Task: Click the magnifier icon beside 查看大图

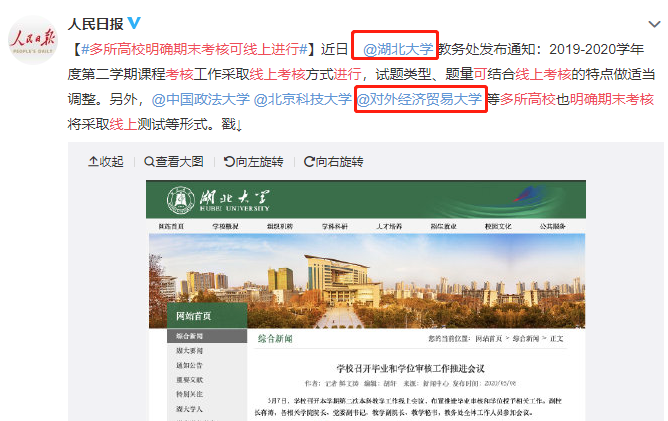Action: tap(149, 162)
